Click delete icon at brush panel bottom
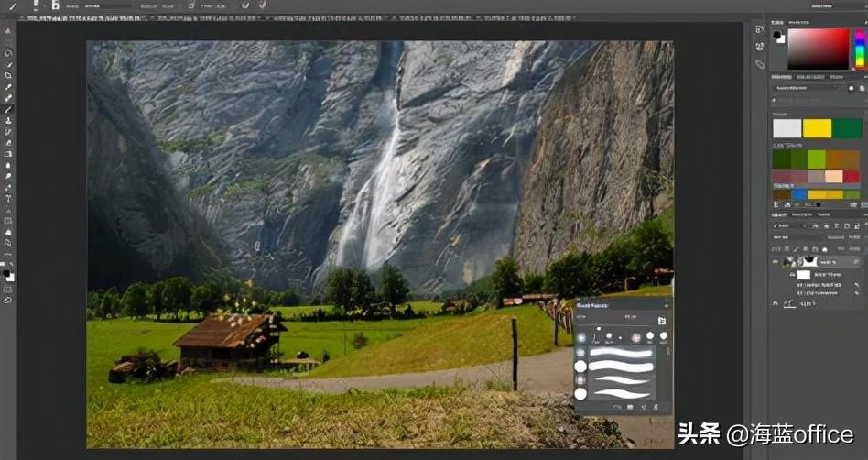868x460 pixels. 656,408
